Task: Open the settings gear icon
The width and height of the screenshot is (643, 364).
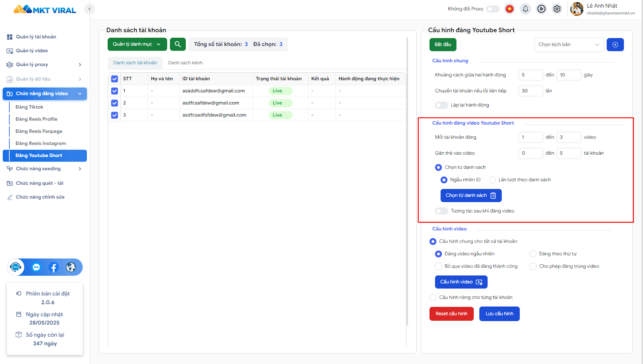Action: pyautogui.click(x=557, y=9)
